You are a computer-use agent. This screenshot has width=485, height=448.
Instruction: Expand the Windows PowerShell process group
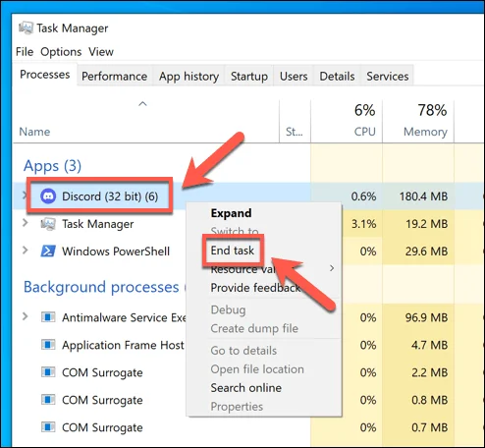pyautogui.click(x=25, y=251)
